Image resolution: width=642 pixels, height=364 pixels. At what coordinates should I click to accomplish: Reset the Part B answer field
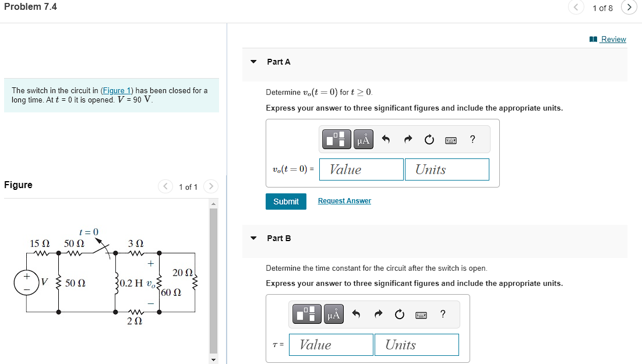coord(398,314)
